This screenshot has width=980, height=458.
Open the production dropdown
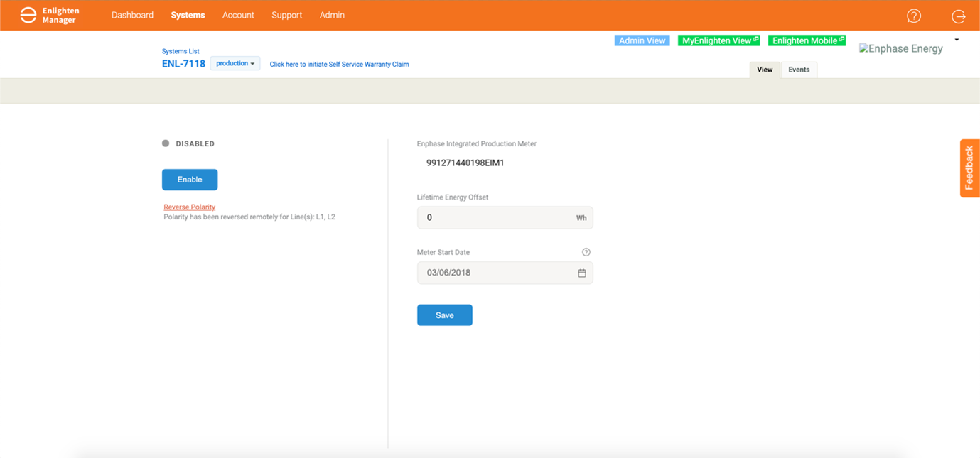click(235, 64)
